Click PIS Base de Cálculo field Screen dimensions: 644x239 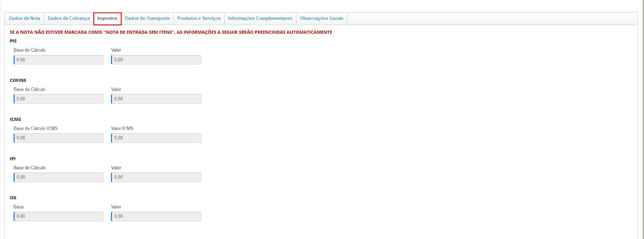click(x=58, y=60)
